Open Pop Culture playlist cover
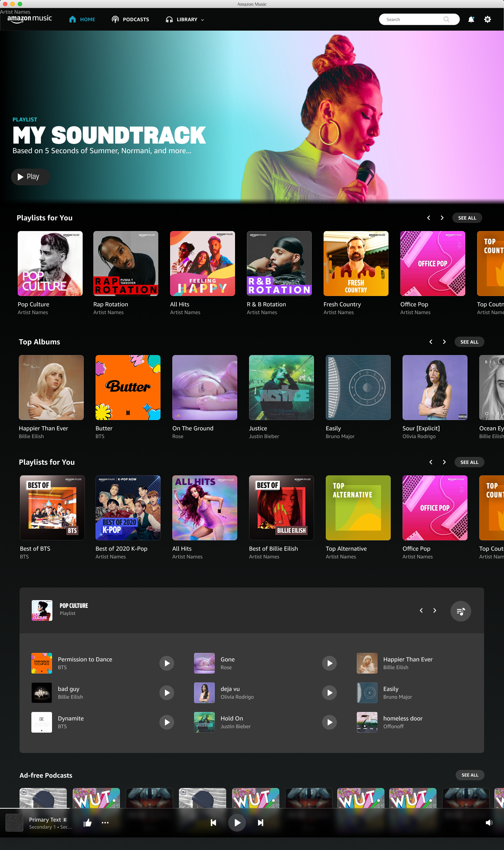This screenshot has height=850, width=504. pyautogui.click(x=50, y=264)
